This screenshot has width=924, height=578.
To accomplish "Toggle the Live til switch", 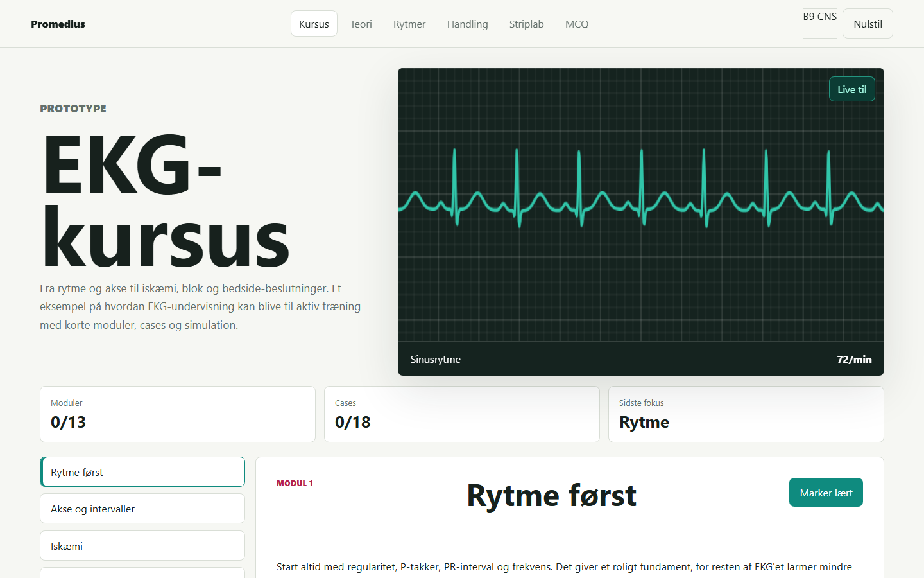I will [852, 89].
